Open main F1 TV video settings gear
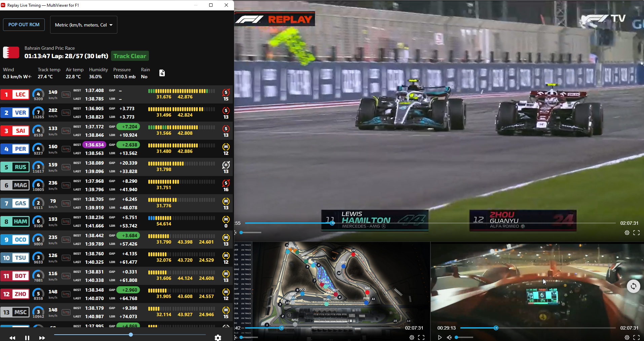The image size is (644, 341). 627,232
